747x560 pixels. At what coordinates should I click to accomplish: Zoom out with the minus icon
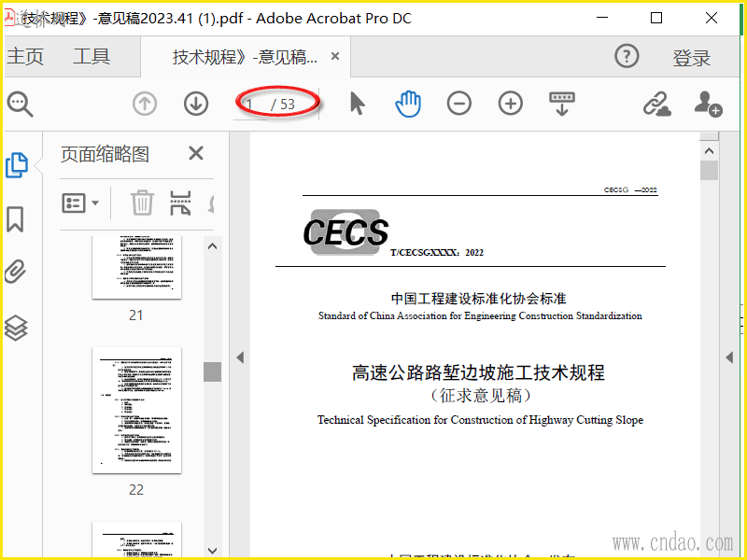pos(459,104)
